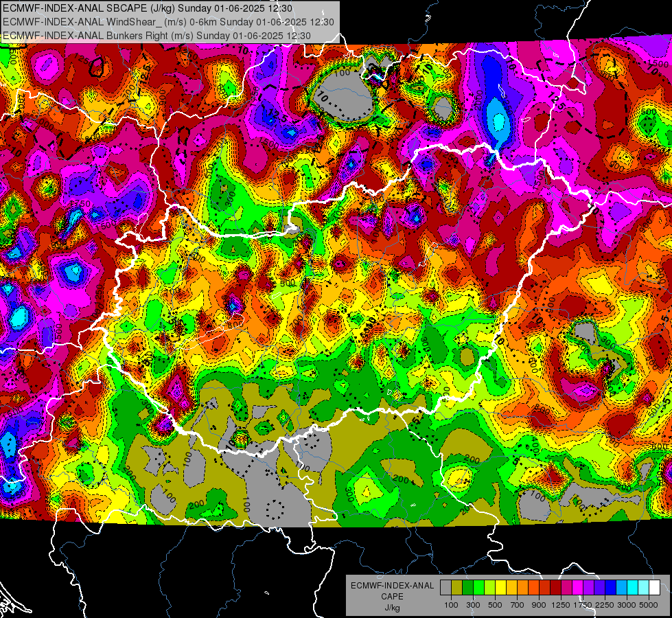Click the 300 tick label in legend
Screen dimensions: 672x618
473,605
